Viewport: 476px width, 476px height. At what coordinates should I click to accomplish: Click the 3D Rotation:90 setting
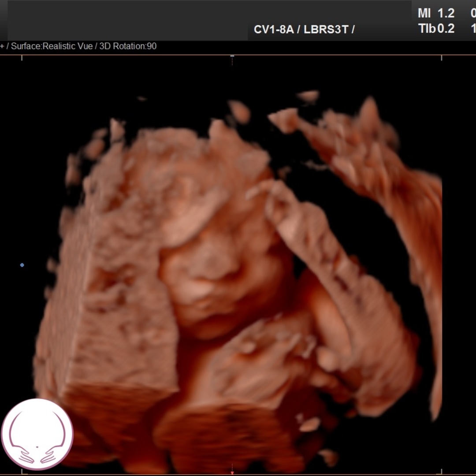tap(128, 46)
